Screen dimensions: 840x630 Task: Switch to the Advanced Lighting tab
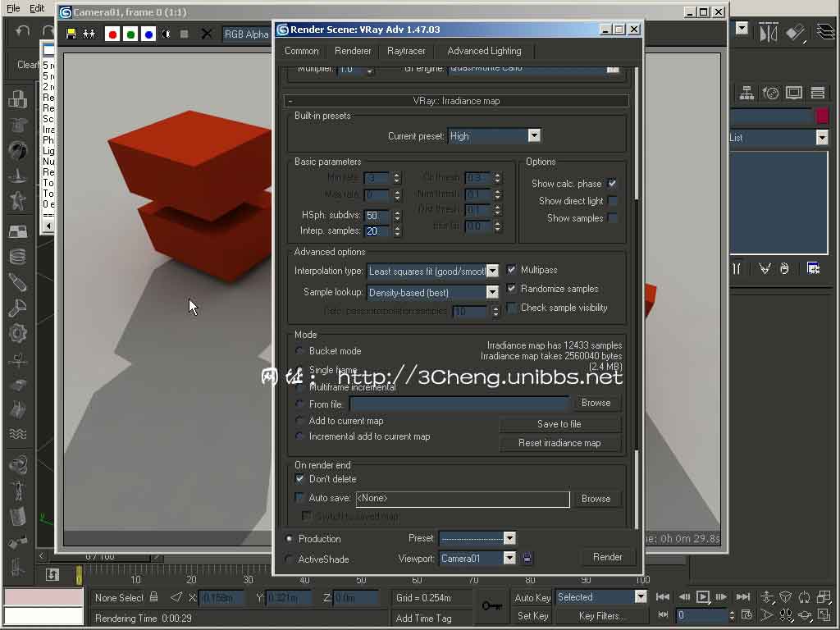[484, 51]
